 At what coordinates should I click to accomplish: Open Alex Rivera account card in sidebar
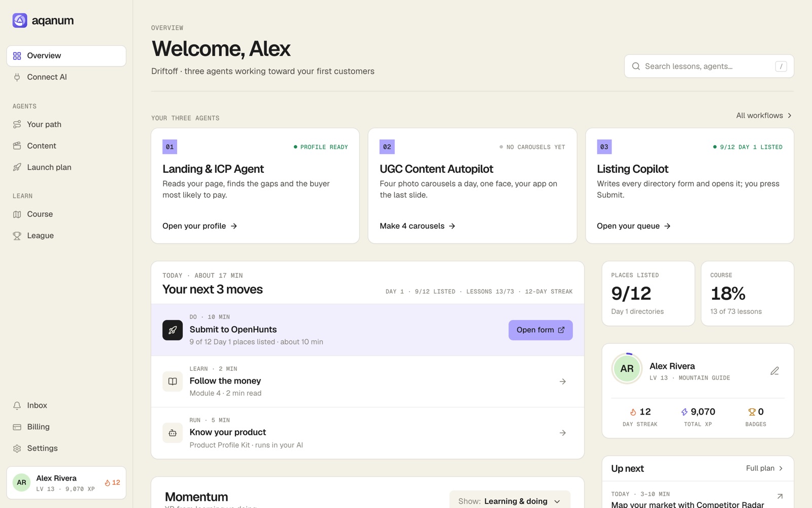pos(66,483)
